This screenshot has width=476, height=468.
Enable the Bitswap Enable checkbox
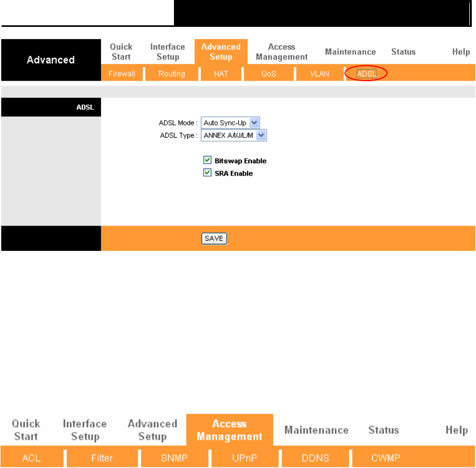207,160
